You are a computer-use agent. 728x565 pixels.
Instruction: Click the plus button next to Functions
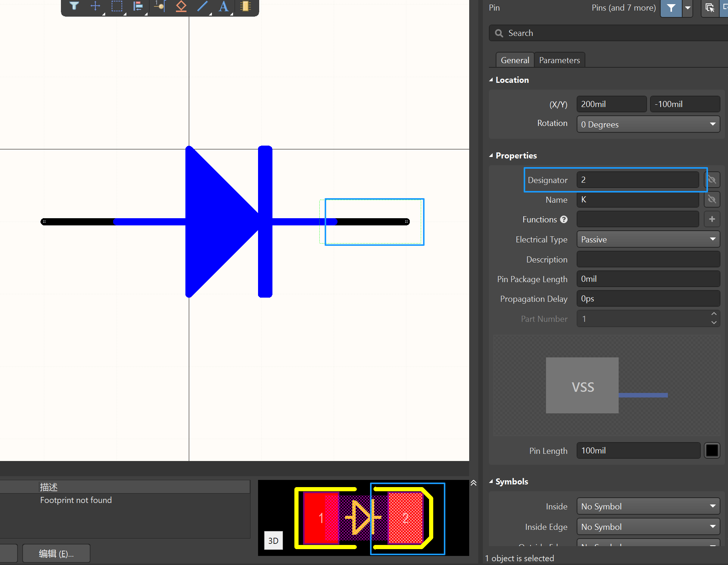click(x=712, y=219)
